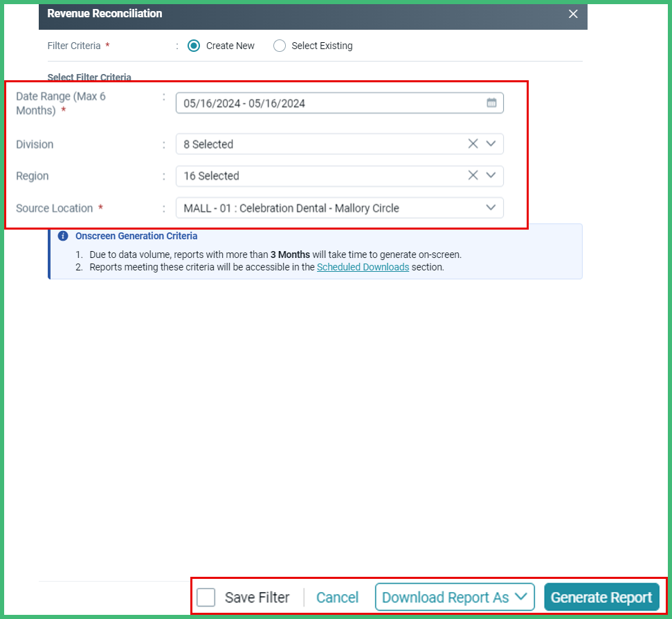672x619 pixels.
Task: Open the Scheduled Downloads link
Action: click(363, 266)
